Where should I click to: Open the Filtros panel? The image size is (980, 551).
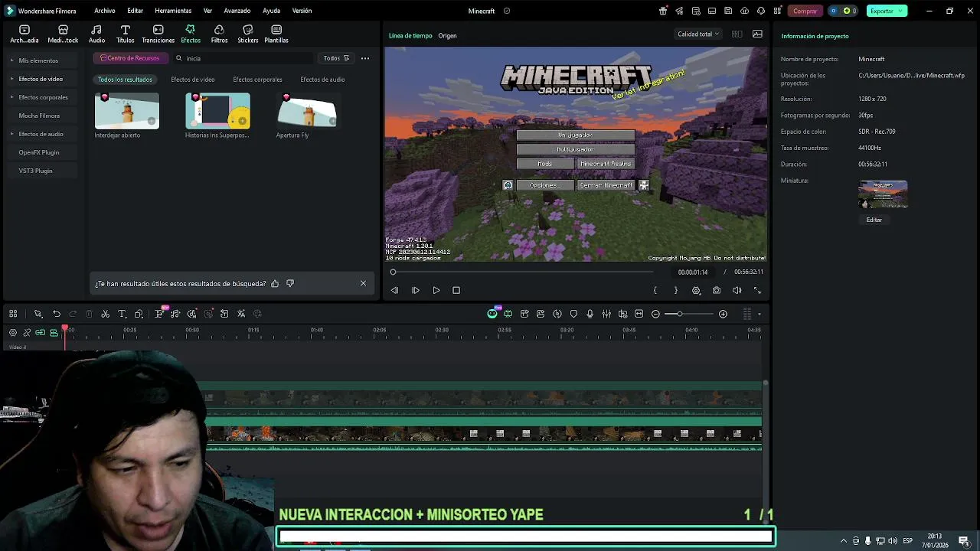tap(219, 34)
